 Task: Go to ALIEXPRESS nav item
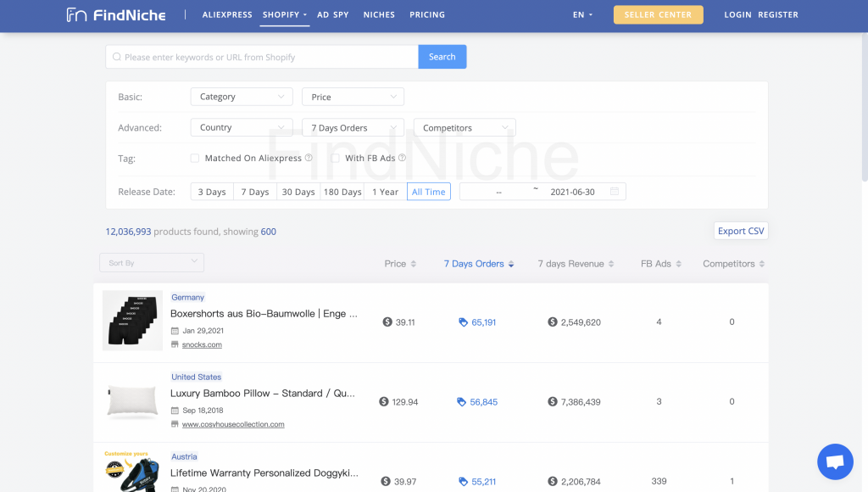[x=227, y=15]
